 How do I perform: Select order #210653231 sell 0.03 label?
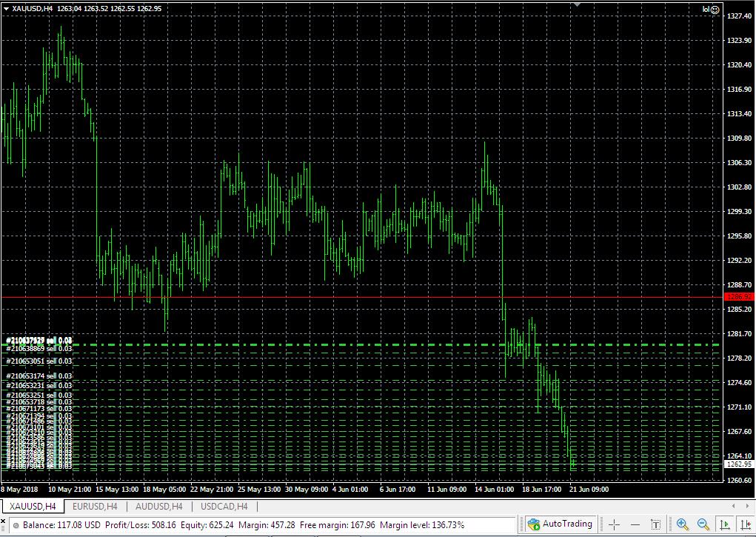(x=39, y=385)
